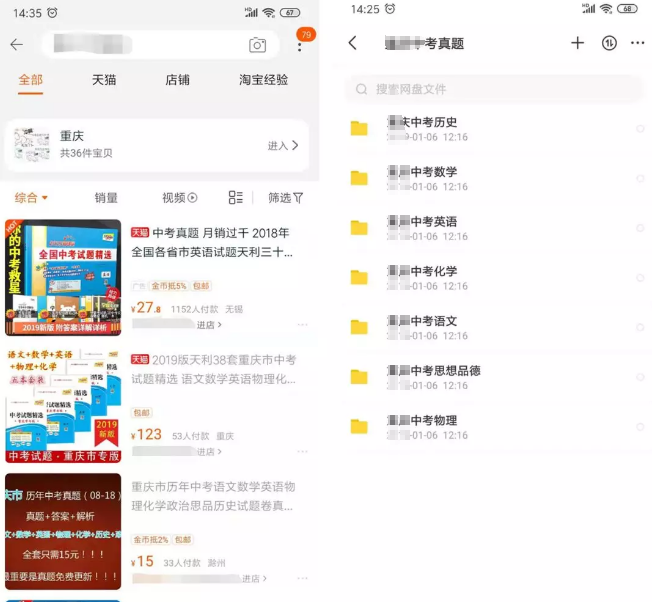This screenshot has height=602, width=652.
Task: Open more options for ¥27.8 item
Action: 302,325
